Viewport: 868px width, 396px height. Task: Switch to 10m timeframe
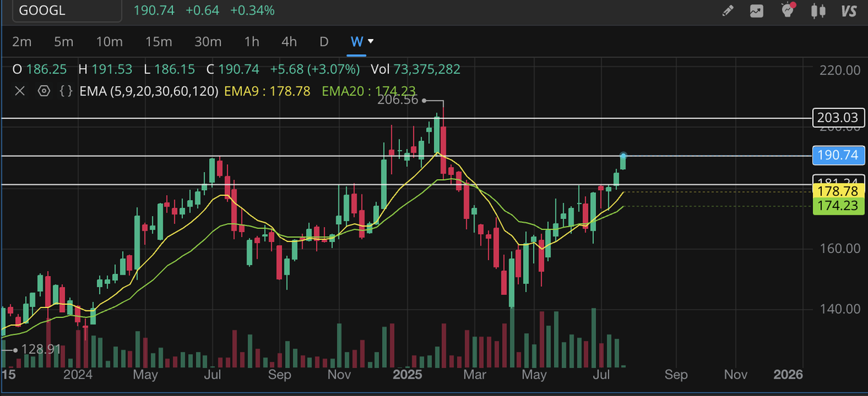109,41
